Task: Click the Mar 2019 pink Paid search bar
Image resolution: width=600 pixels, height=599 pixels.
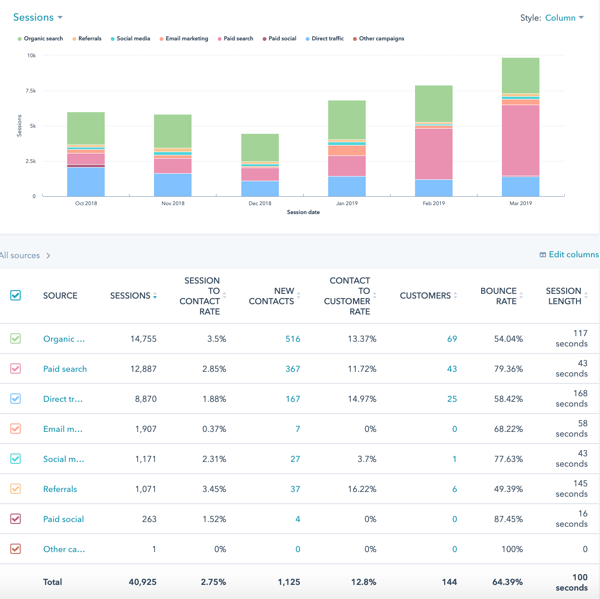Action: coord(520,140)
